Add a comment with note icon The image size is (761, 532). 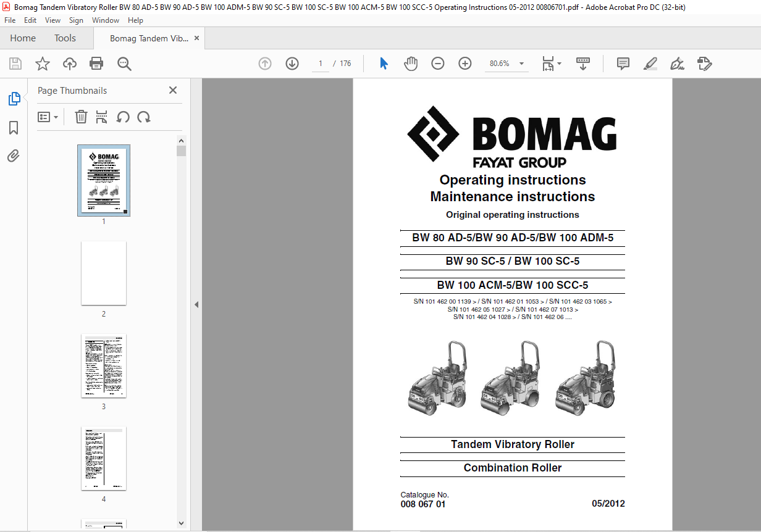pyautogui.click(x=623, y=64)
